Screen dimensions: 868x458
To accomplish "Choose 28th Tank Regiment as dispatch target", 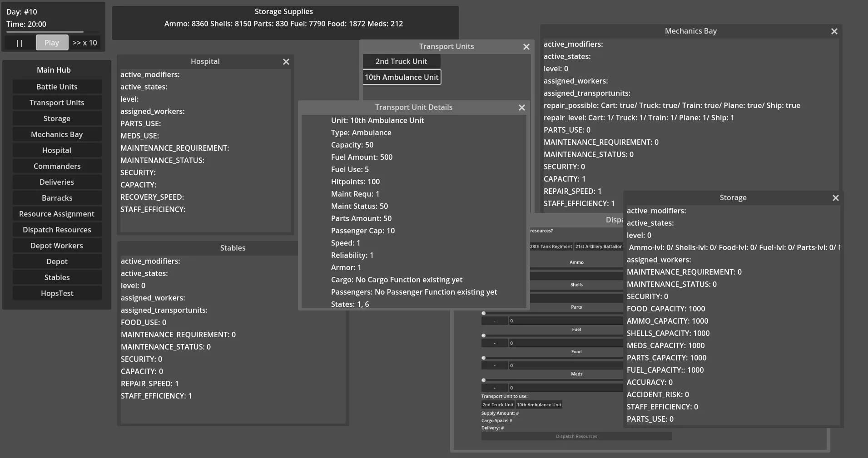I will 551,246.
